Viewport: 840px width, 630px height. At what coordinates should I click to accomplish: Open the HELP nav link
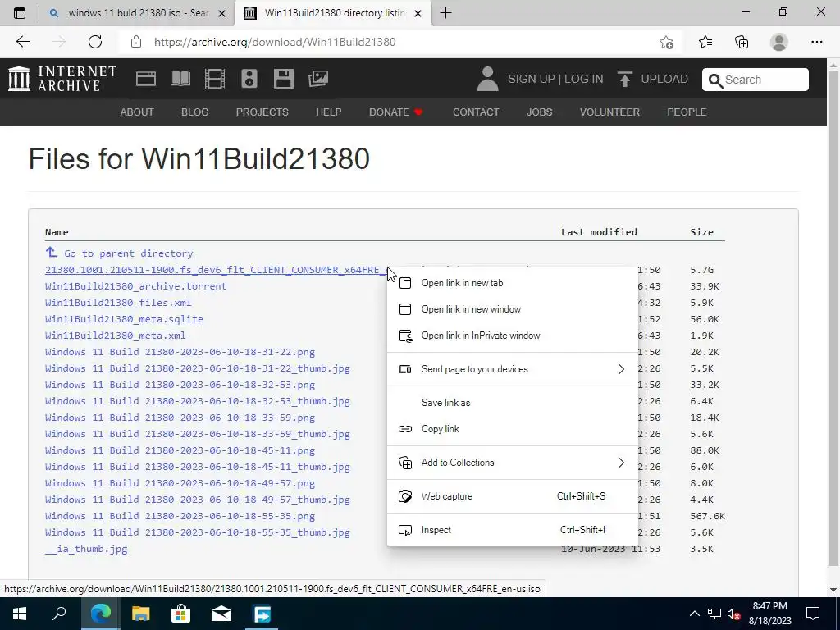pyautogui.click(x=328, y=112)
